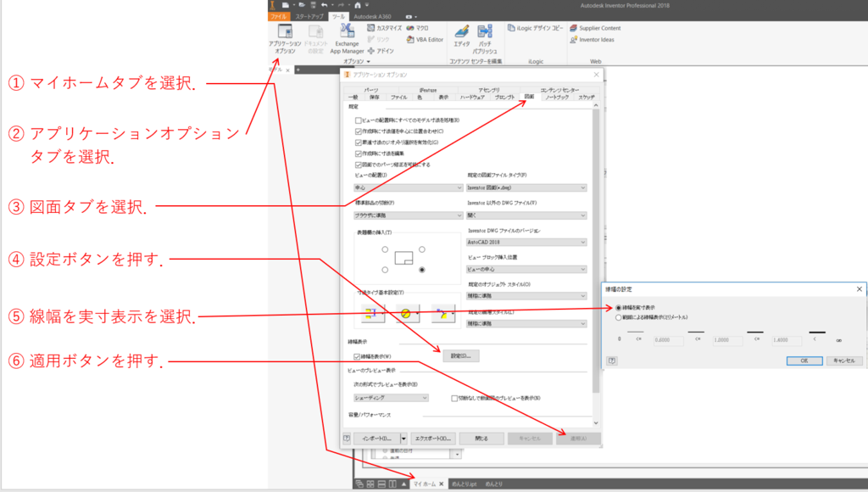This screenshot has height=492, width=868.
Task: Open Inventor Ideas
Action: tap(592, 39)
